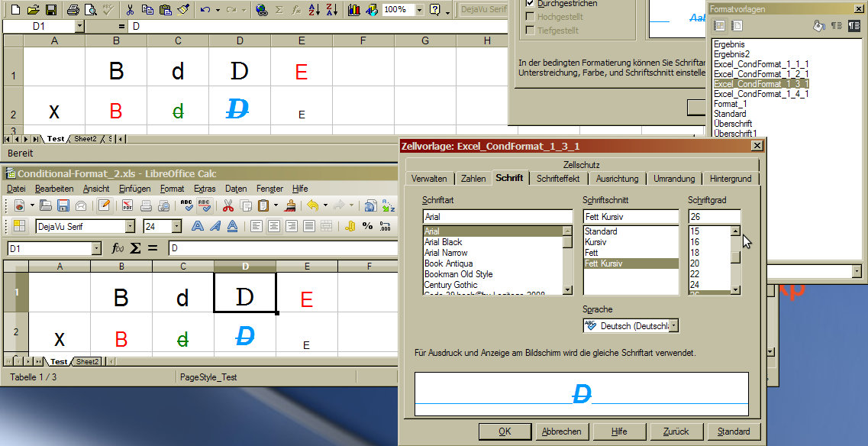
Task: Open the Einfügen menu
Action: pyautogui.click(x=134, y=189)
